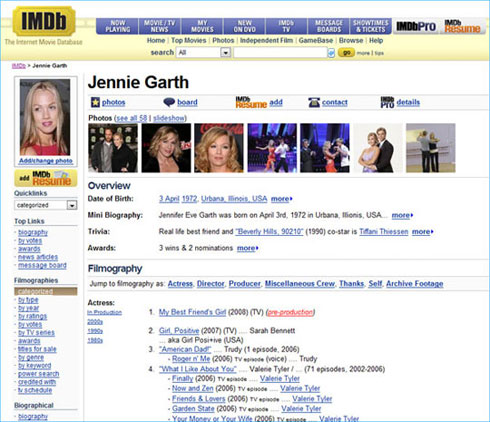Open the last photo thumbnail in the strip
Viewport: 490px width, 422px height.
click(431, 148)
